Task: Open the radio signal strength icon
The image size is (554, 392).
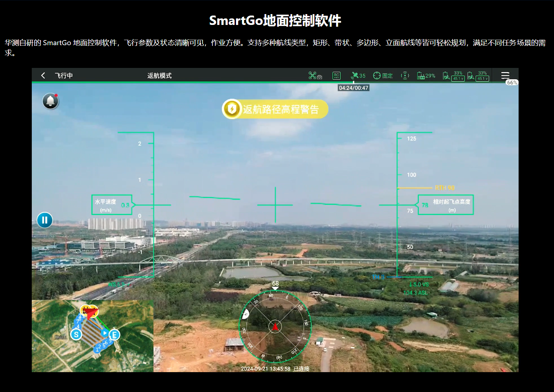Action: pyautogui.click(x=405, y=75)
